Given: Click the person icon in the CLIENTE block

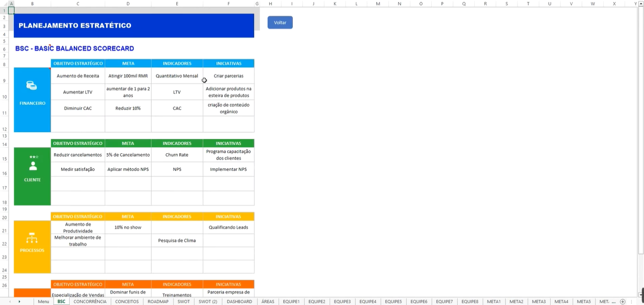Looking at the screenshot, I should [x=33, y=166].
